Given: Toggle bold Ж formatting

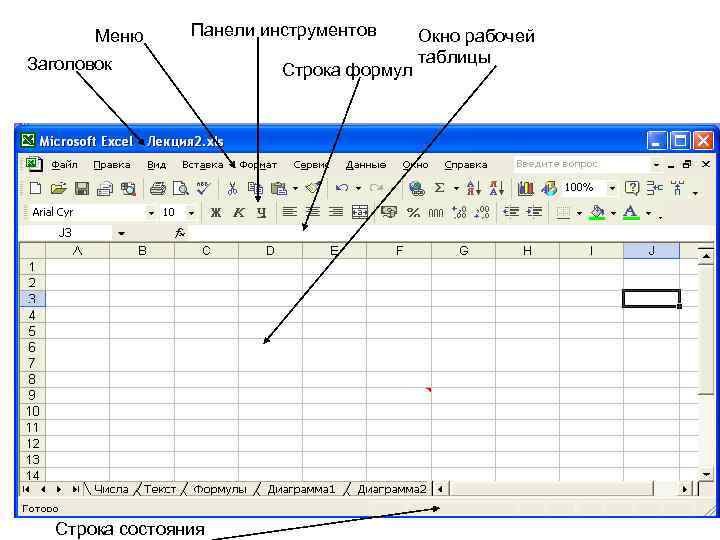Looking at the screenshot, I should point(215,213).
